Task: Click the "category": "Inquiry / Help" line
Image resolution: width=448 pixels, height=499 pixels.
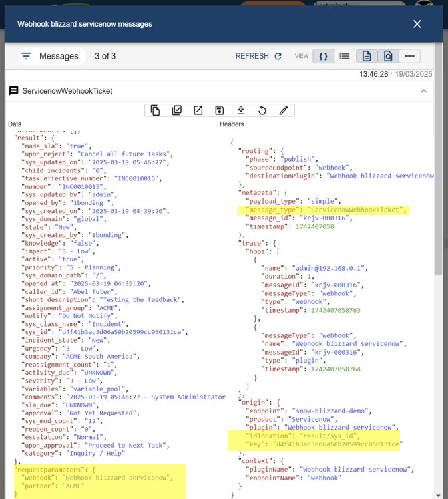Action: (x=73, y=454)
